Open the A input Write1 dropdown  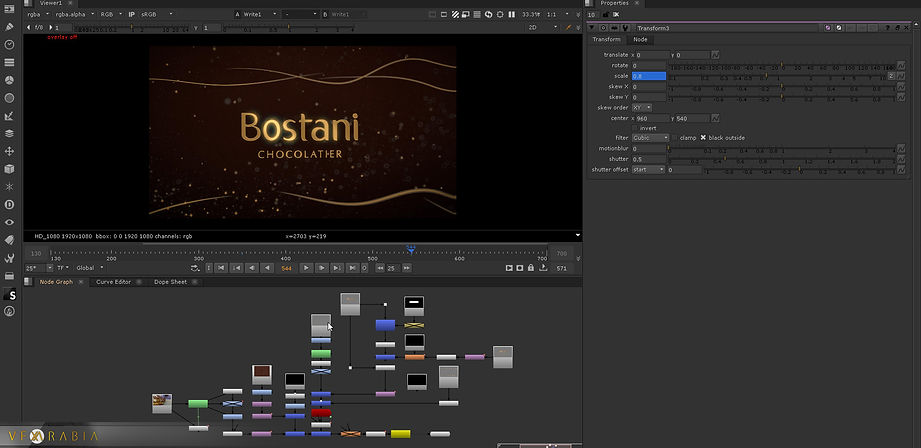(x=261, y=14)
